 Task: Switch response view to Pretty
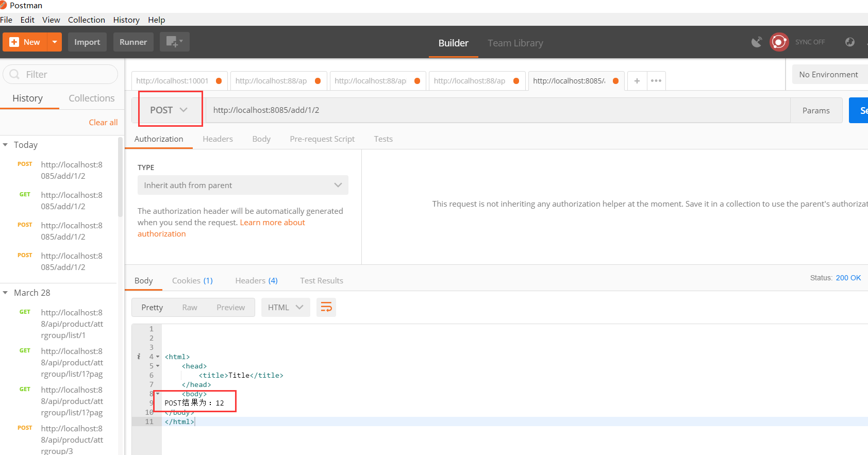(152, 307)
